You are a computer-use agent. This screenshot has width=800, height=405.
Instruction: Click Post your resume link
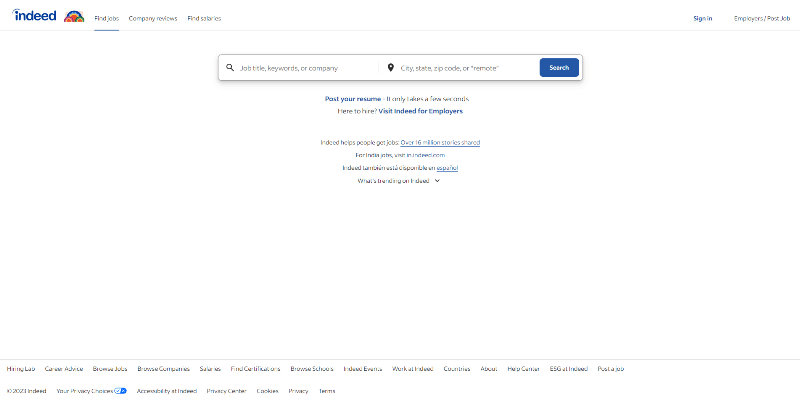353,99
